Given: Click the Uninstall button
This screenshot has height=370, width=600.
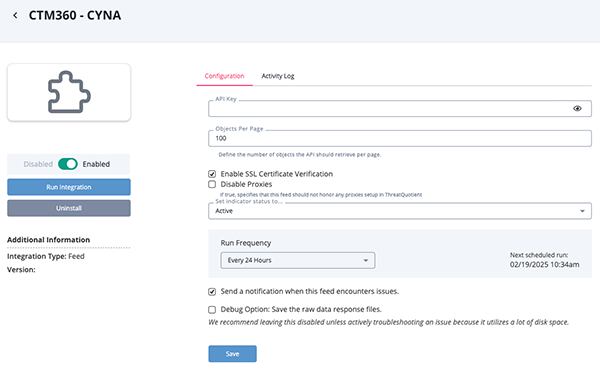Looking at the screenshot, I should click(x=69, y=208).
